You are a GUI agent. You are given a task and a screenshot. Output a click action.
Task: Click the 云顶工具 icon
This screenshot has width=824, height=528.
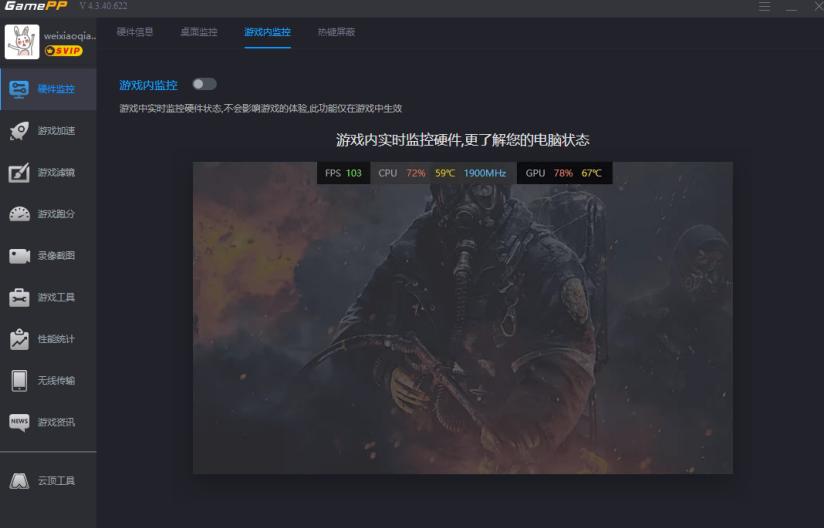pos(19,481)
